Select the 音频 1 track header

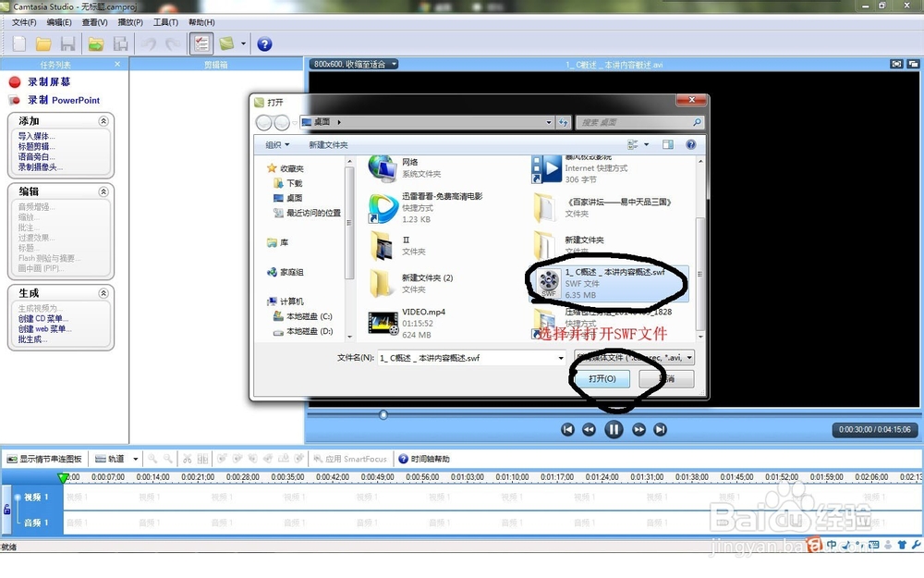tap(36, 523)
